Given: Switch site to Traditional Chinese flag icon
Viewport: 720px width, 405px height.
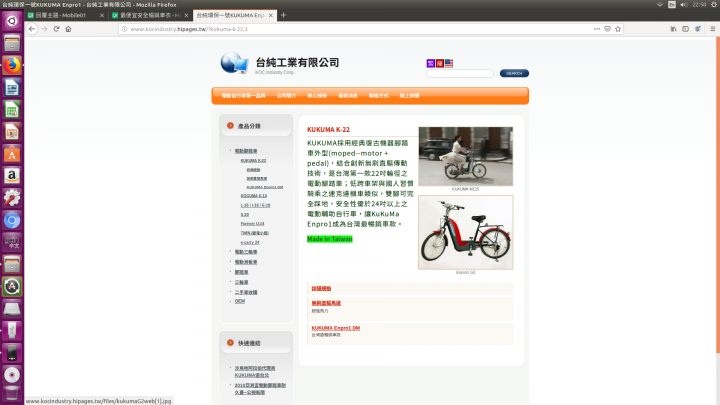Looking at the screenshot, I should 431,63.
